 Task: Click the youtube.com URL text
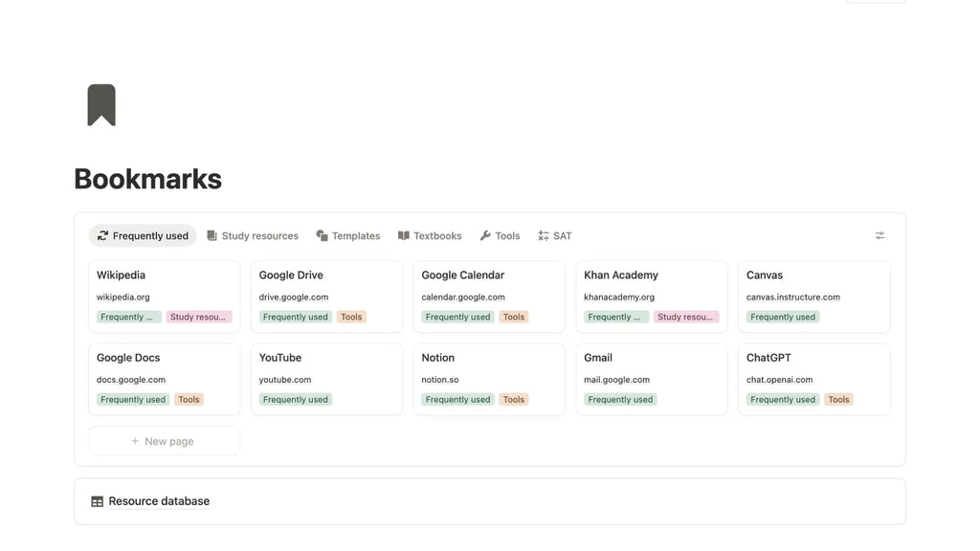point(285,379)
